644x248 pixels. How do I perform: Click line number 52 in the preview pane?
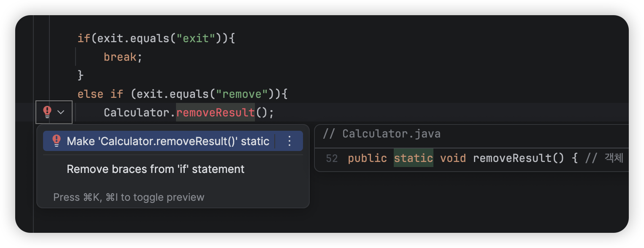pos(332,158)
